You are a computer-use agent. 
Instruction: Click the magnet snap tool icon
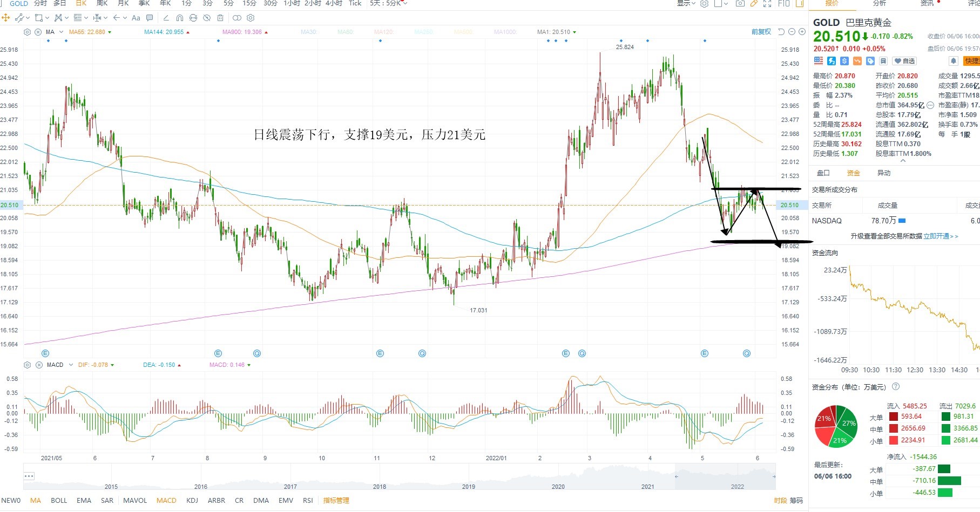point(180,18)
